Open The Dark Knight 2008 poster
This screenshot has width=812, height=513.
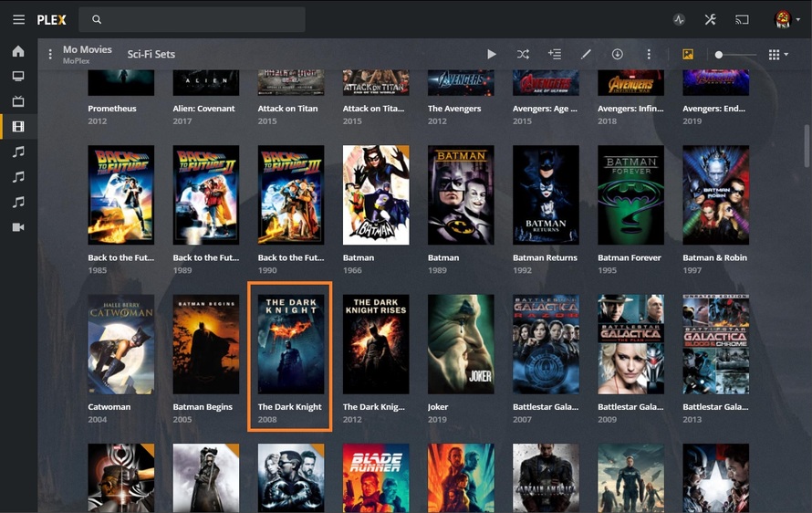291,344
